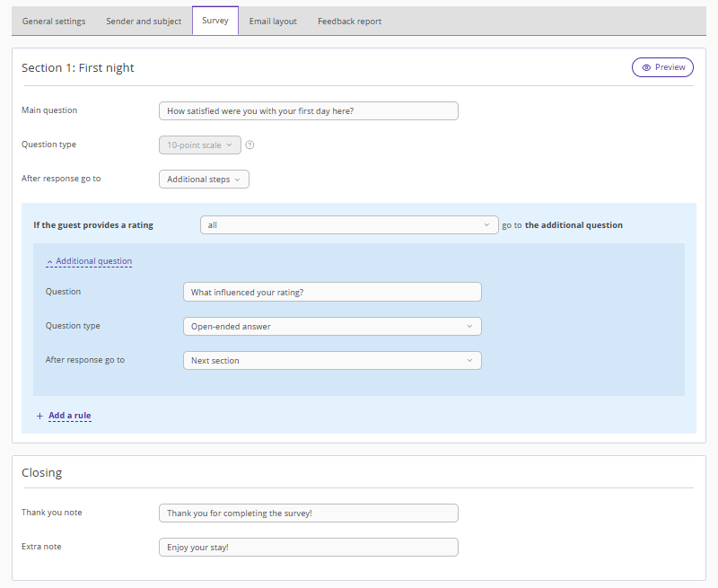Click the Thank you note field

[x=308, y=513]
